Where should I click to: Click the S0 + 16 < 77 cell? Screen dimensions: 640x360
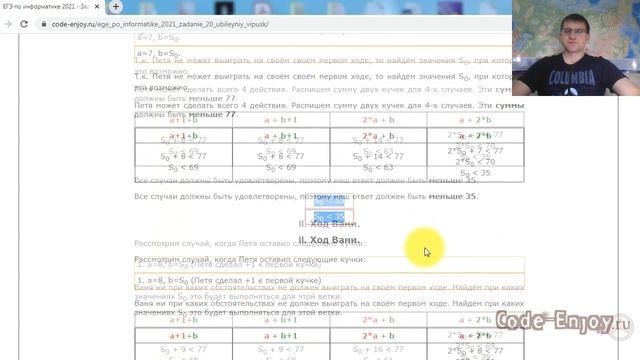(x=378, y=349)
